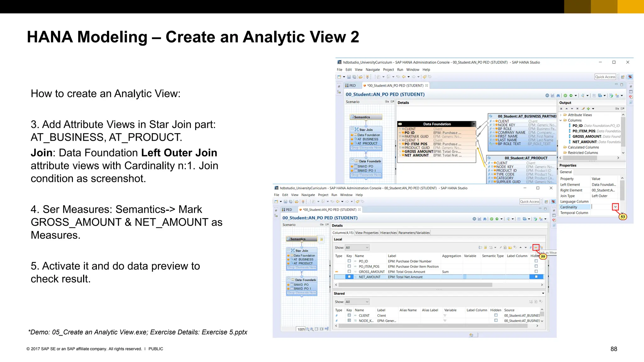Tick the Key checkbox for PO_ITEM_POS
The width and height of the screenshot is (644, 362).
click(x=349, y=266)
